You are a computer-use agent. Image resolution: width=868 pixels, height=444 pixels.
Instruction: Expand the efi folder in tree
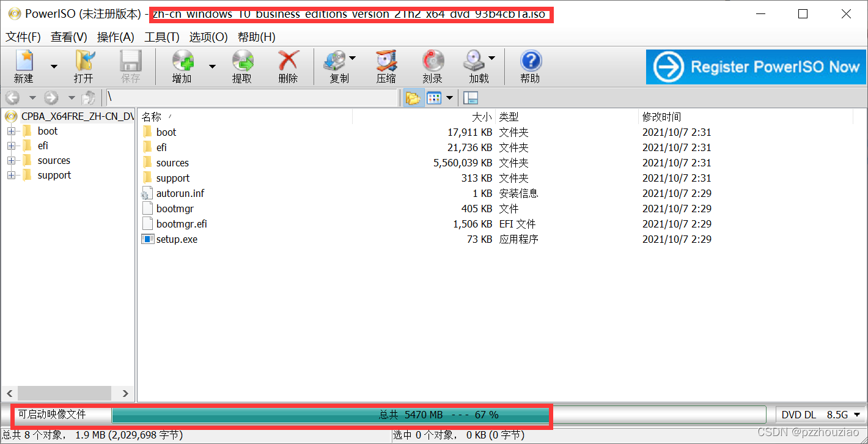11,146
